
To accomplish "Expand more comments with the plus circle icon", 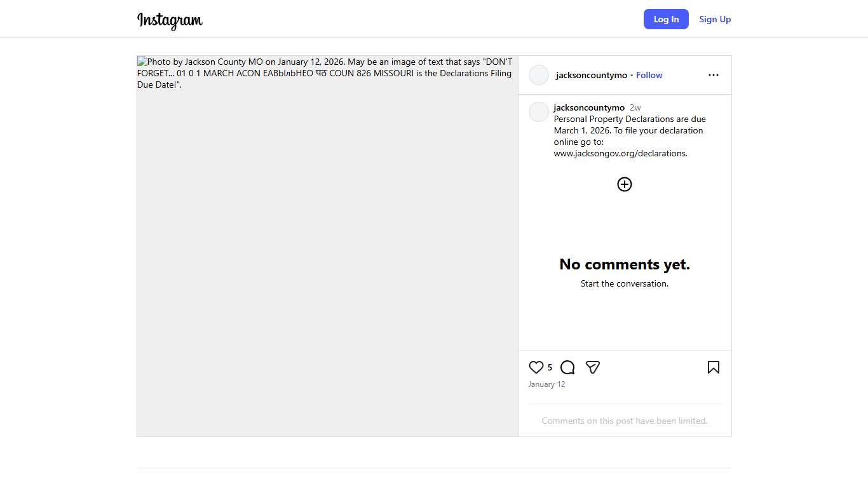I will [x=625, y=184].
